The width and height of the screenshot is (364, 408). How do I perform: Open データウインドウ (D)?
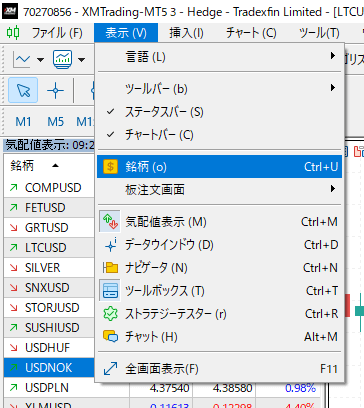click(220, 245)
